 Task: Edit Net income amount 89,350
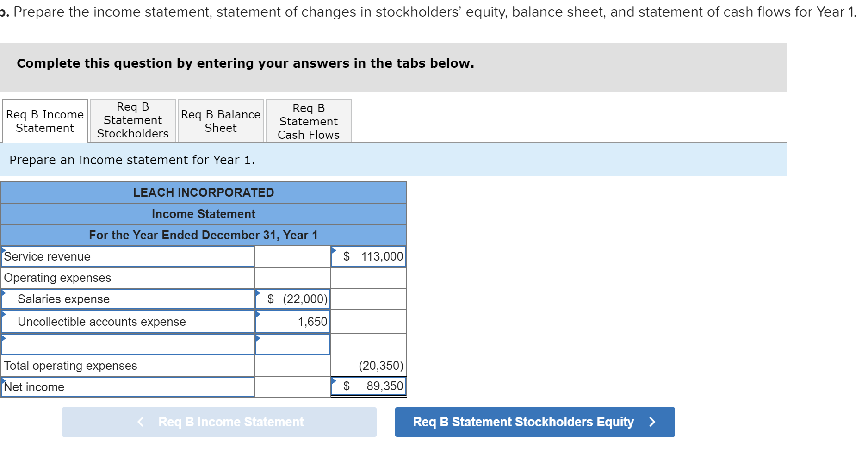click(x=369, y=386)
